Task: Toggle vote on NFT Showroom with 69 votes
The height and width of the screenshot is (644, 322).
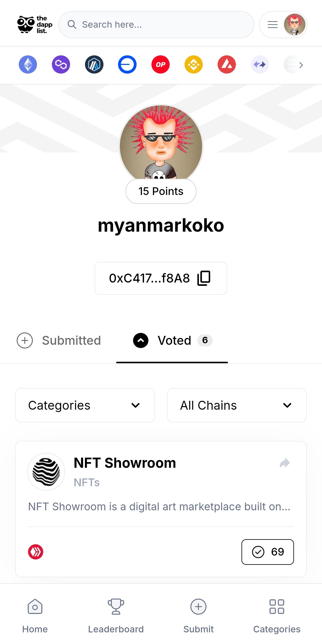Action: pyautogui.click(x=268, y=552)
